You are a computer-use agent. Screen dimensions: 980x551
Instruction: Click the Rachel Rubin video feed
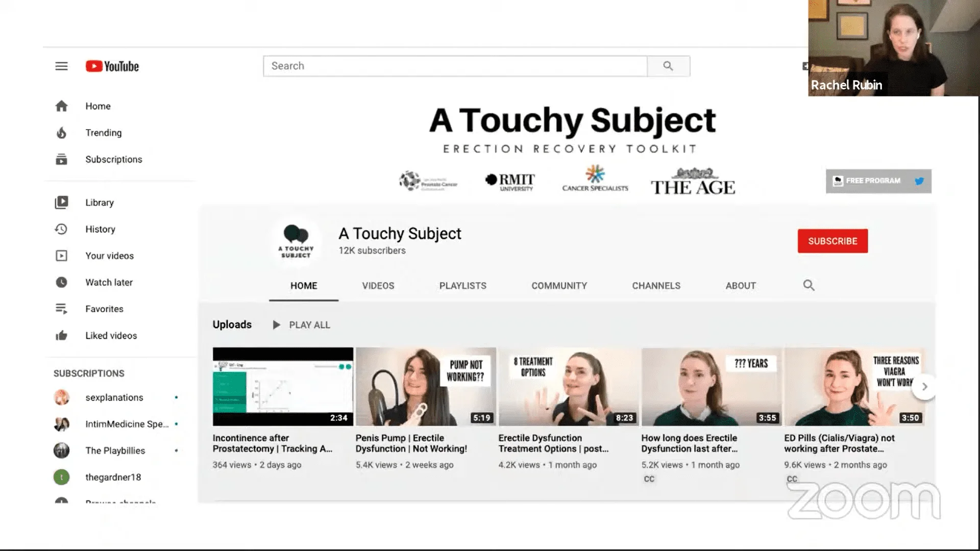[894, 48]
